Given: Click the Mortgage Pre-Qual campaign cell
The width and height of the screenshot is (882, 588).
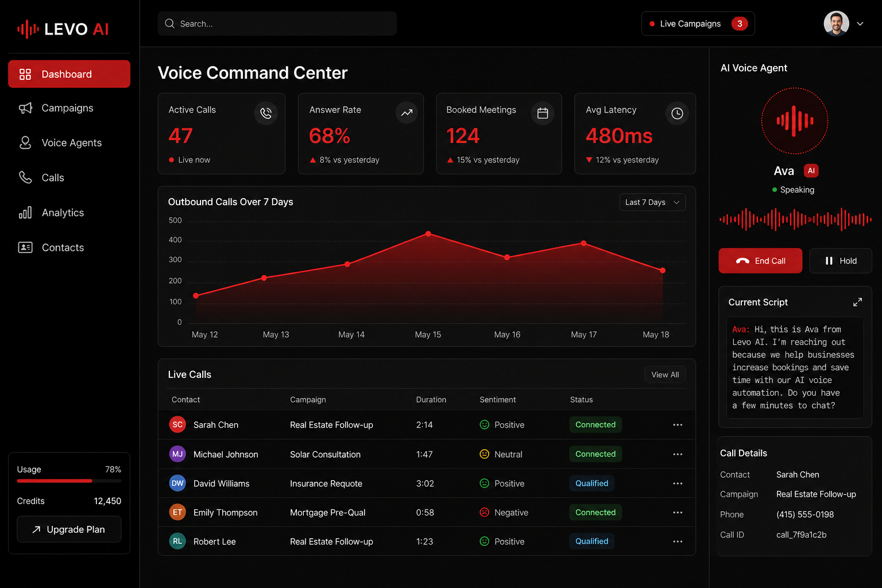Looking at the screenshot, I should 327,513.
